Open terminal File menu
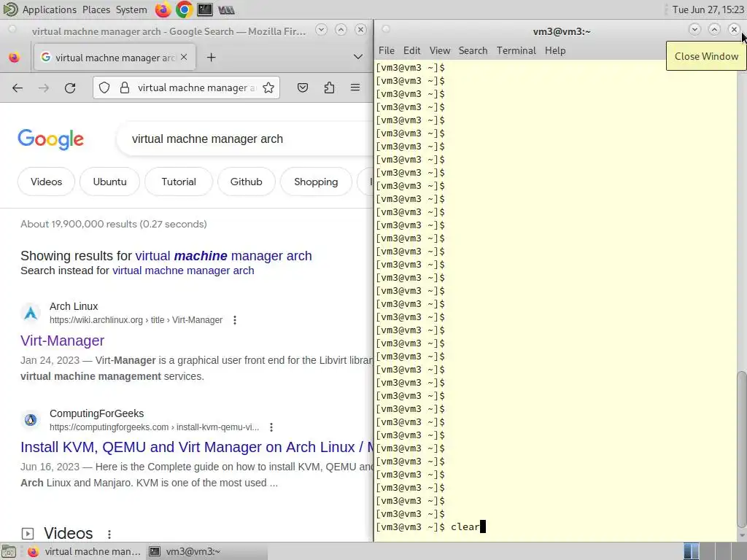 pos(387,50)
